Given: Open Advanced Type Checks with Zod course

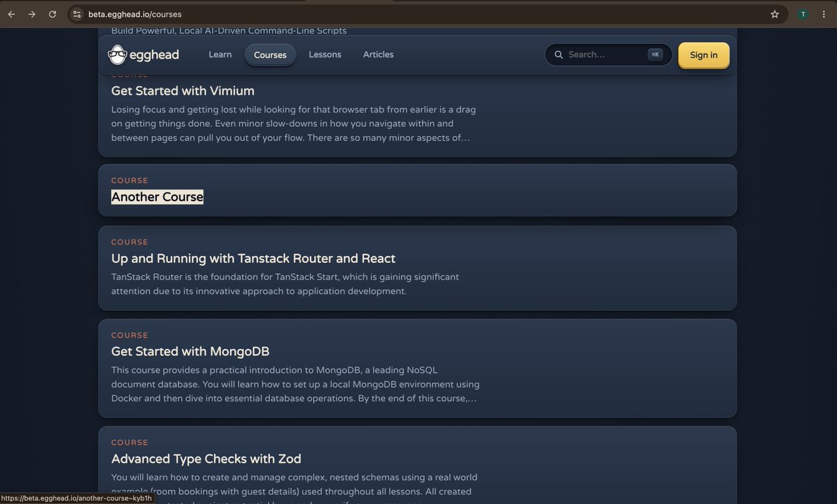Looking at the screenshot, I should point(206,459).
